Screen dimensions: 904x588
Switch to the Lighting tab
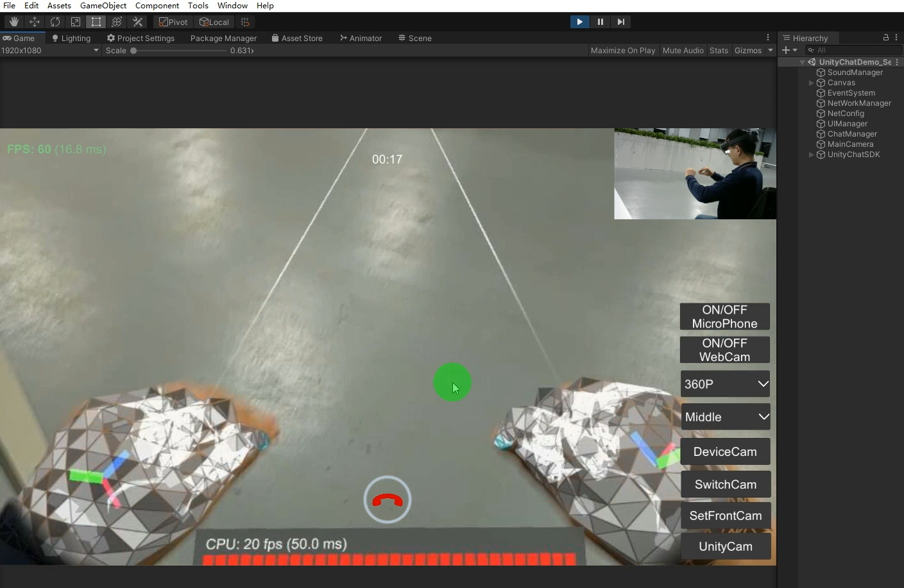[x=71, y=38]
